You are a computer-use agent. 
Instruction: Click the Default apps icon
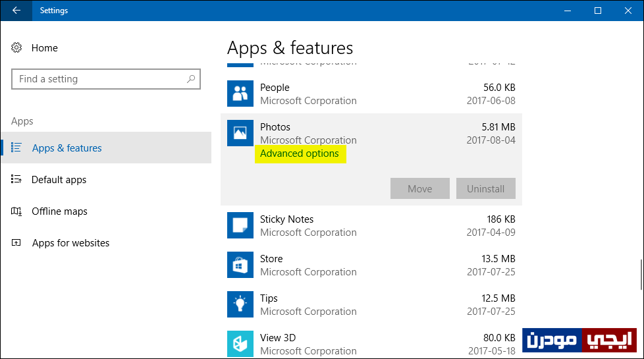16,179
